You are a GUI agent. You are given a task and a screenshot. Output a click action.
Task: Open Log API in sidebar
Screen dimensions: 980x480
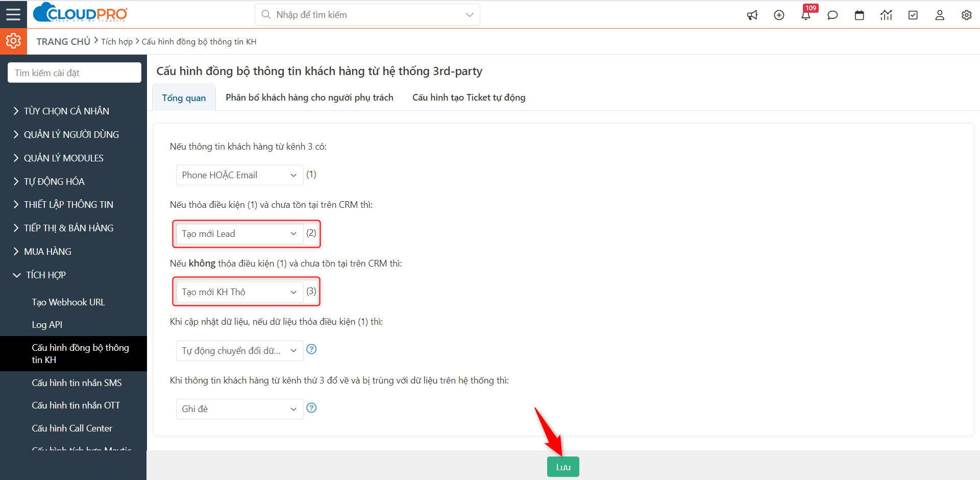[x=47, y=324]
